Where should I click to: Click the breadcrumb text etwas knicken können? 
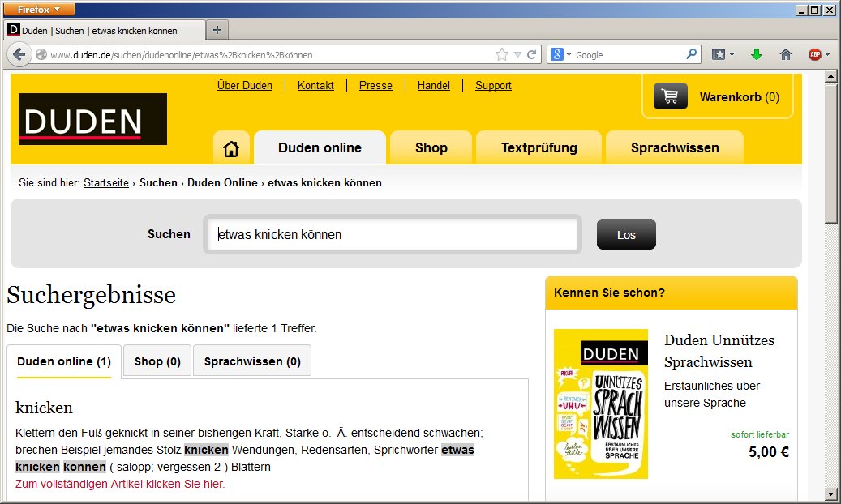click(x=324, y=183)
